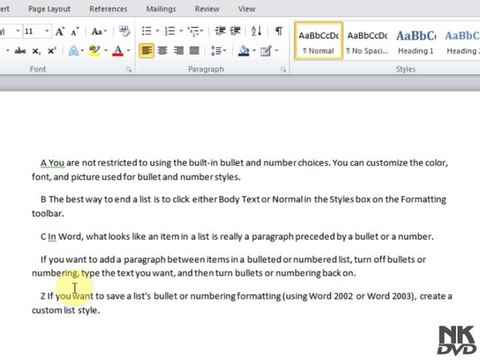Apply red font color
Image resolution: width=480 pixels, height=360 pixels.
coord(118,51)
